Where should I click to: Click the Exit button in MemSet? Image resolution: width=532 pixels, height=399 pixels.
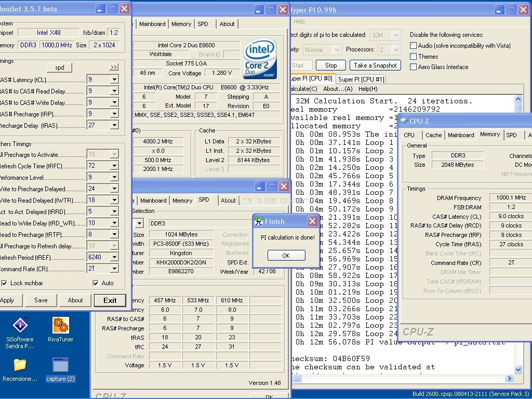point(110,300)
